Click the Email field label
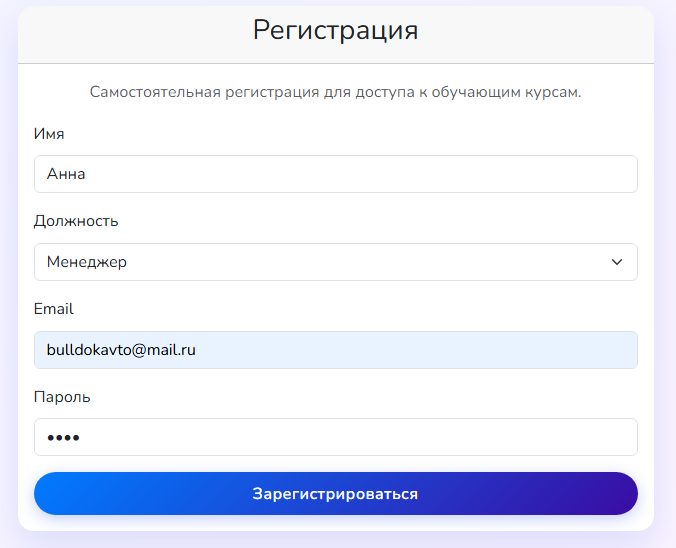Screen dimensions: 676x548 (54, 309)
